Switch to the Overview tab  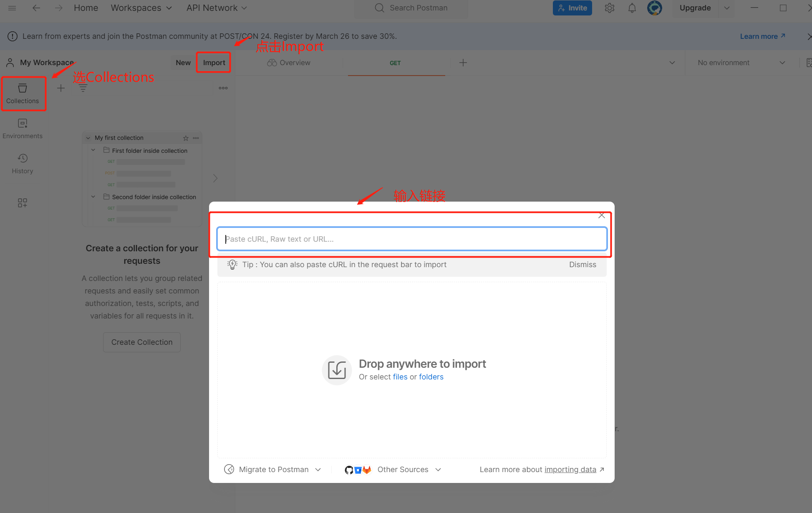click(x=289, y=63)
